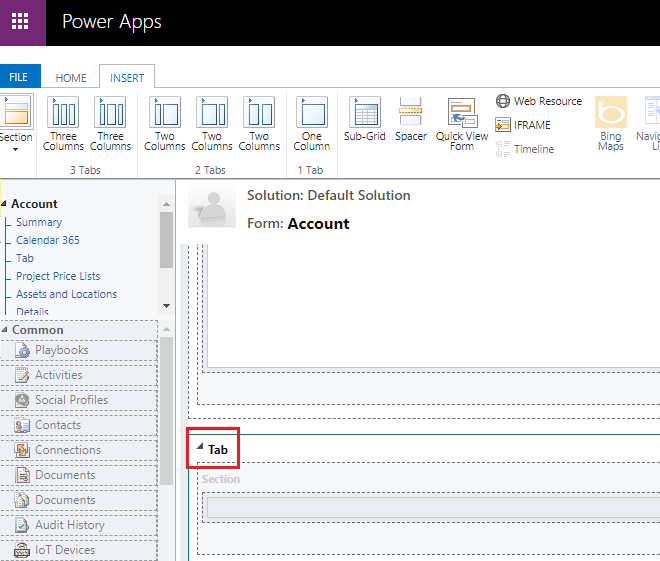Open Assets and Locations tree item
The width and height of the screenshot is (660, 561).
pos(67,294)
